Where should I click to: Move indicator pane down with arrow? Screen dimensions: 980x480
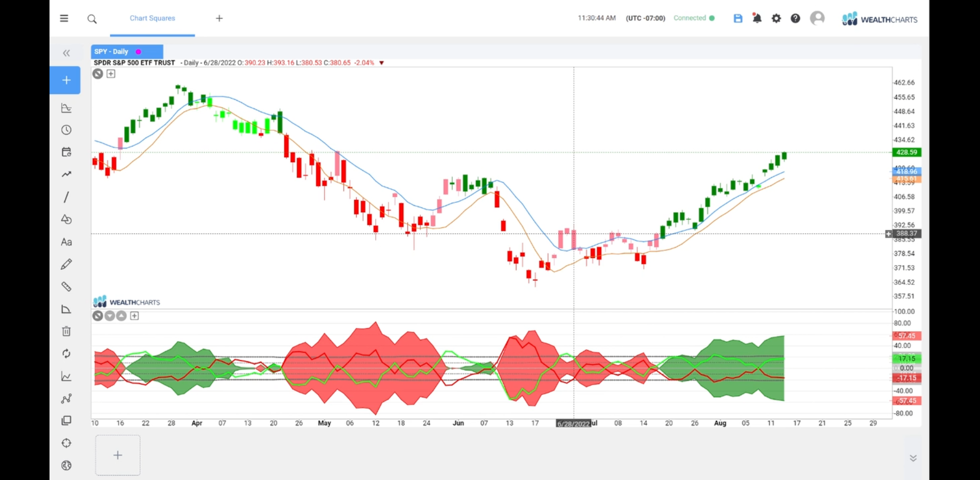tap(110, 316)
